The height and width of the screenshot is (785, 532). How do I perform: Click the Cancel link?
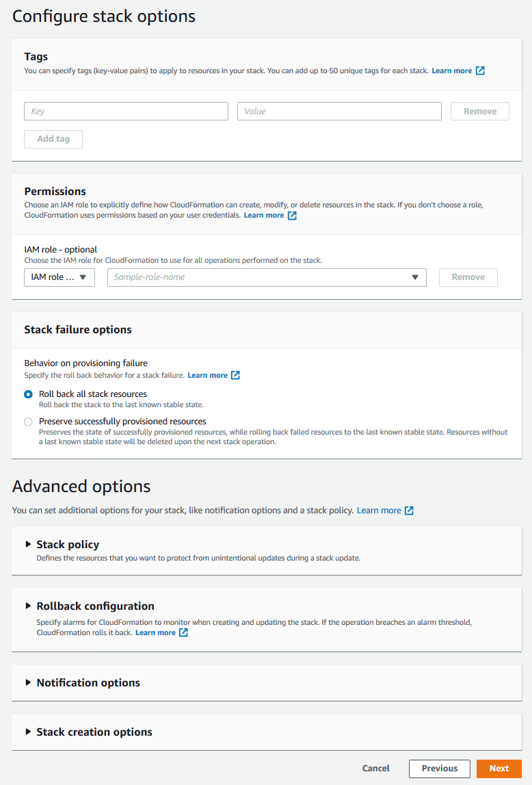(375, 768)
